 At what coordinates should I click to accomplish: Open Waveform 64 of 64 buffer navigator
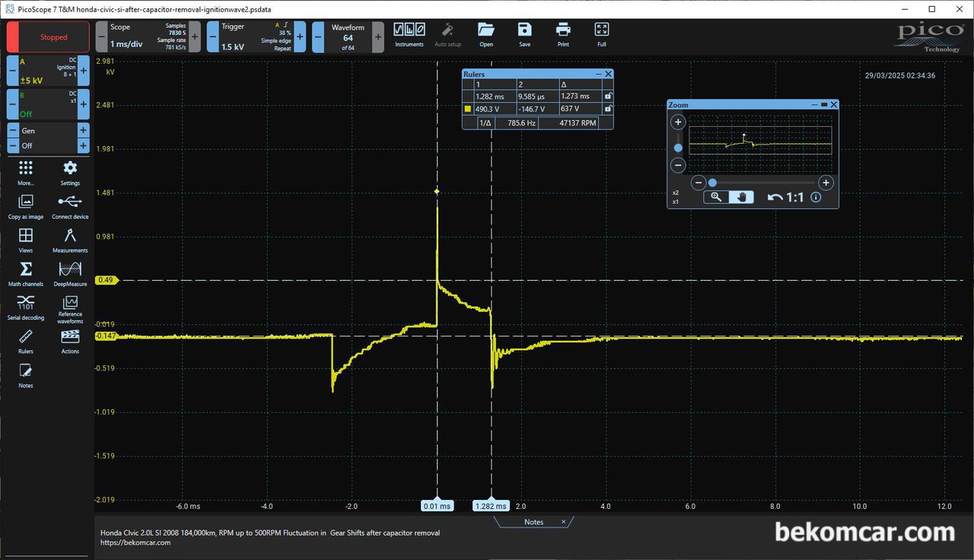(x=348, y=37)
